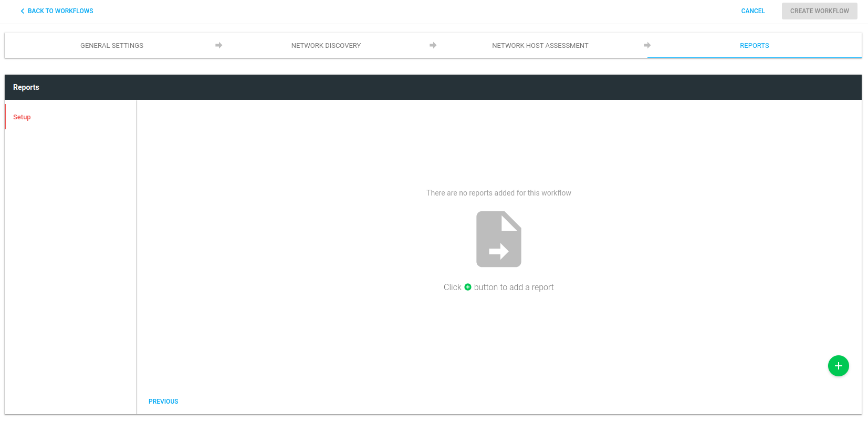Select the Reports step tab
The image size is (868, 421).
point(754,46)
